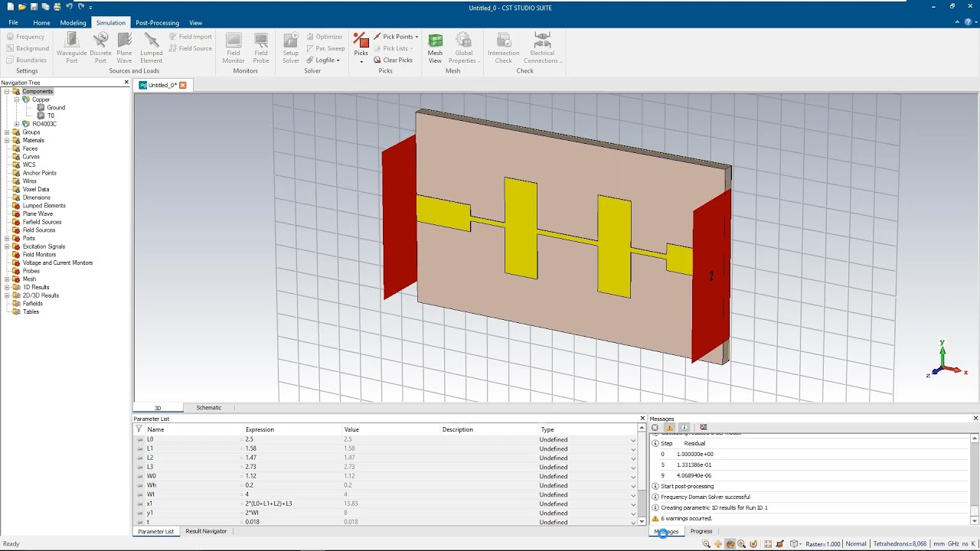Choose the Plane Wave source tool
The image size is (980, 551).
tap(124, 47)
